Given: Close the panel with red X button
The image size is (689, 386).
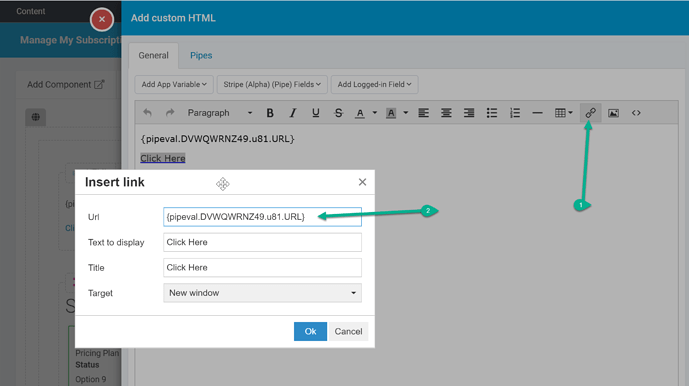Looking at the screenshot, I should pos(102,19).
